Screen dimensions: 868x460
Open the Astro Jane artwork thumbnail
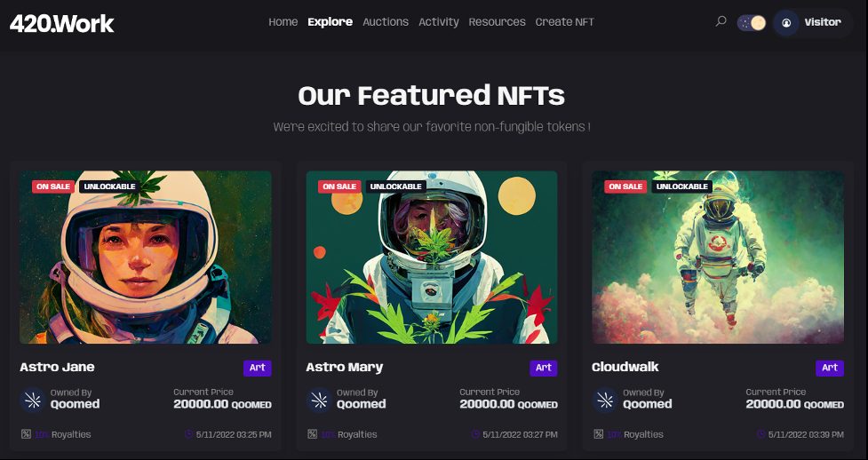146,257
